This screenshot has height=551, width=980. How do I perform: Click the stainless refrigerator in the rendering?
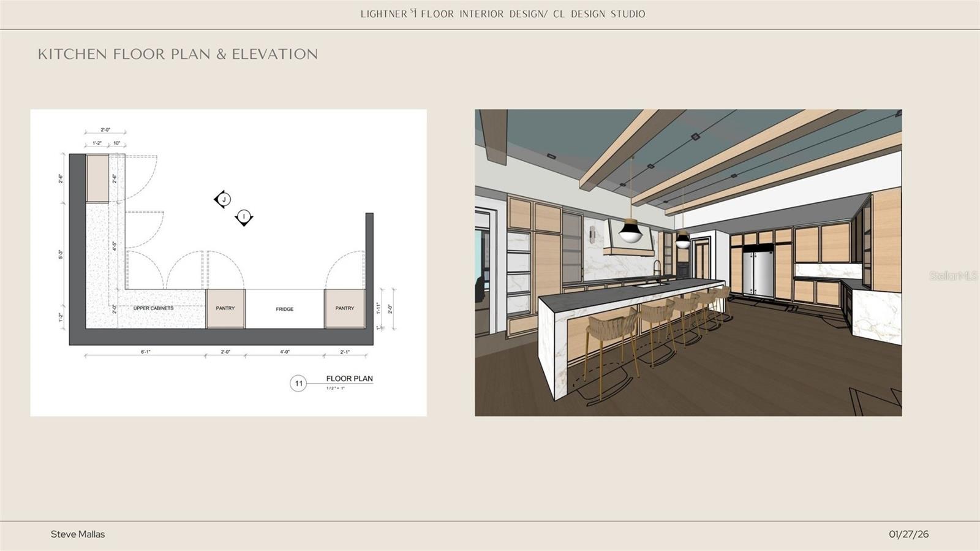tap(759, 272)
